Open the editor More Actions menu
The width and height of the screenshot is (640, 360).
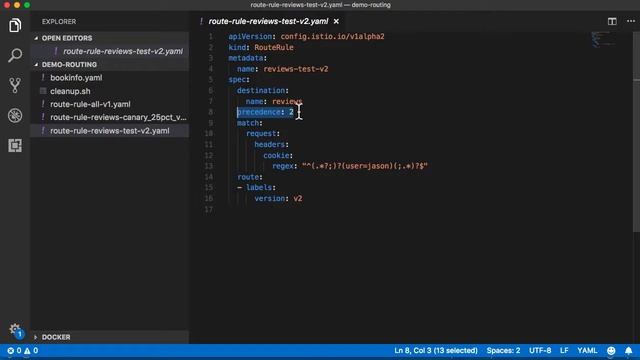631,21
